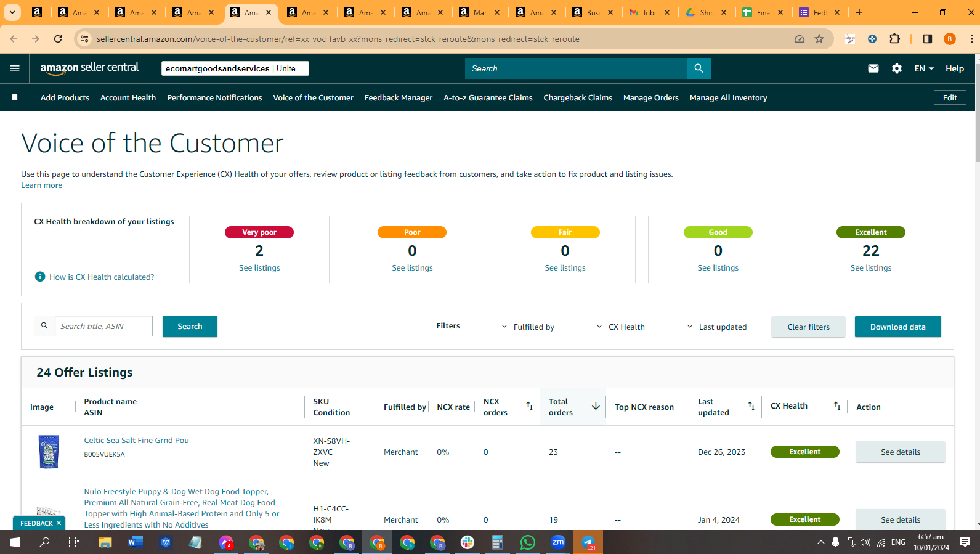Viewport: 980px width, 554px height.
Task: Open A-to-z Guarantee Claims
Action: tap(488, 97)
